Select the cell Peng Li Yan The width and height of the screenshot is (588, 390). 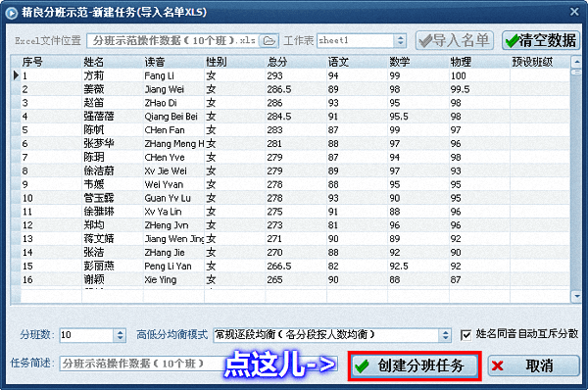173,266
